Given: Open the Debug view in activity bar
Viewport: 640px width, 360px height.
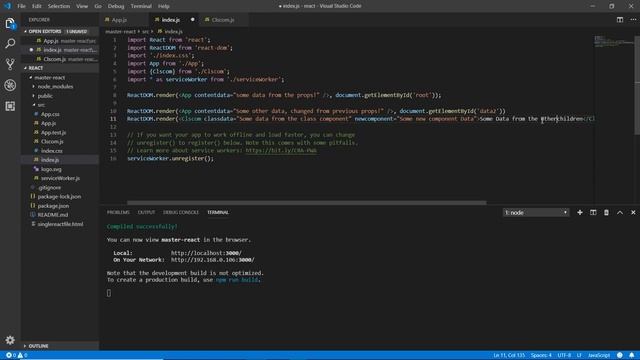Looking at the screenshot, I should tap(10, 85).
